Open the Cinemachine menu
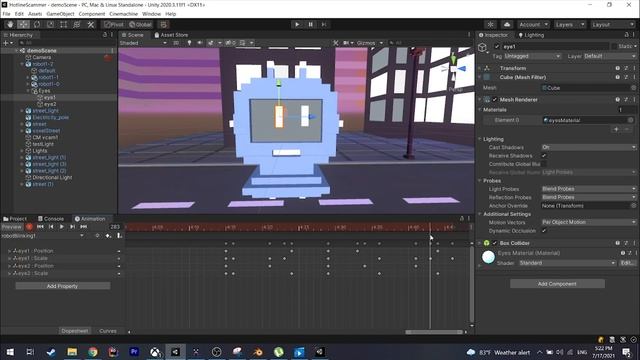 [x=124, y=14]
